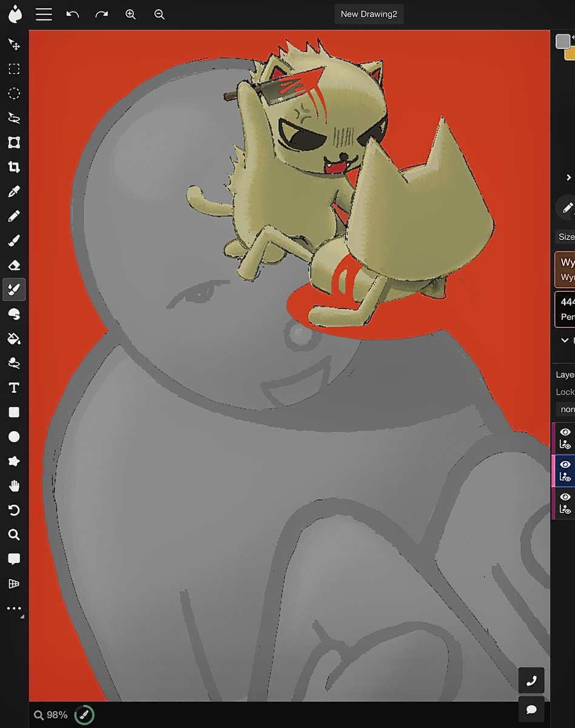Select the Ellipse shape tool
The image size is (575, 728).
click(x=14, y=437)
